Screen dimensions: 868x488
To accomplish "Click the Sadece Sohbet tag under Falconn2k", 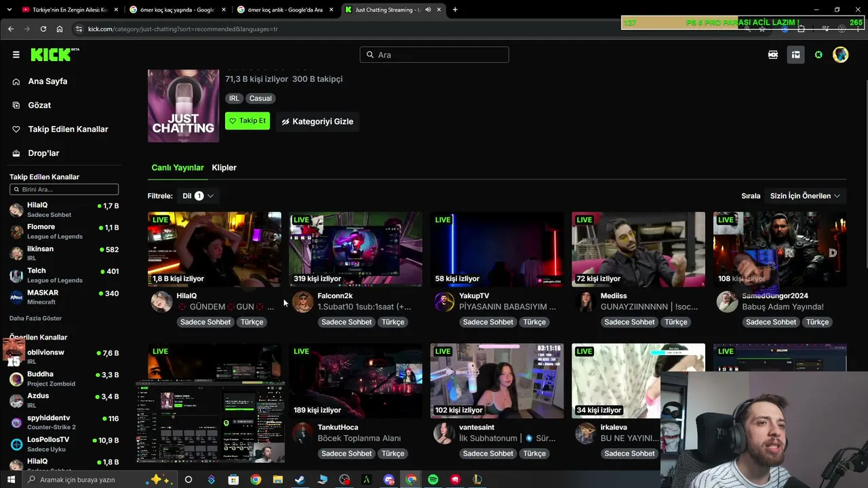I will [x=347, y=322].
